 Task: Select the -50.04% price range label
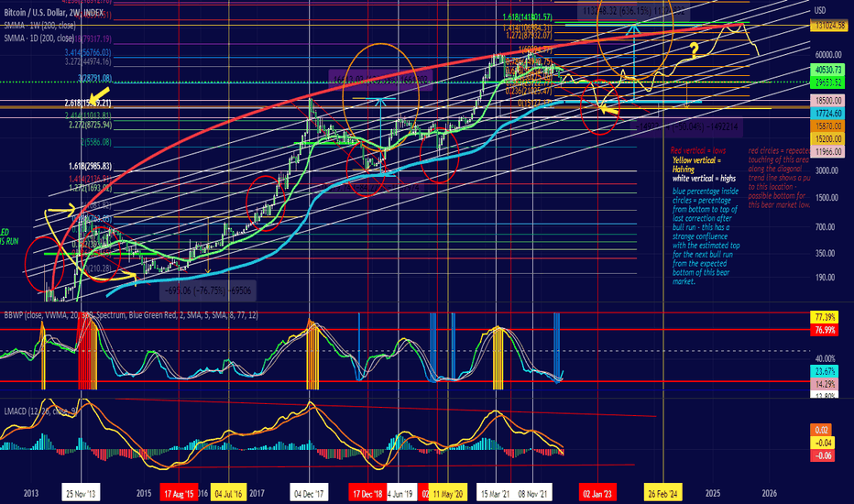[686, 126]
